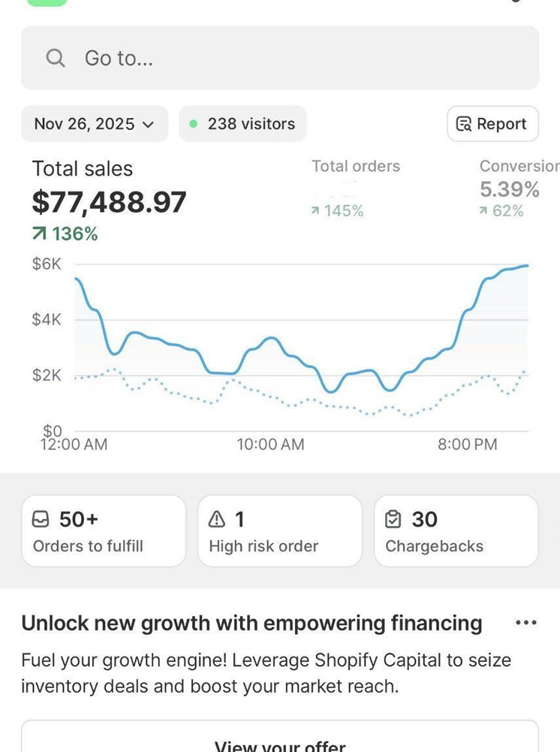Click the warning triangle icon for High risk order
The height and width of the screenshot is (752, 560).
coord(217,519)
